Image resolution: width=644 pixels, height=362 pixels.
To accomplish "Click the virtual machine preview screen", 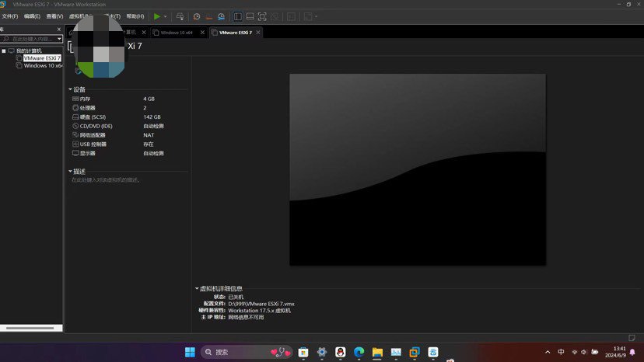I will 418,169.
